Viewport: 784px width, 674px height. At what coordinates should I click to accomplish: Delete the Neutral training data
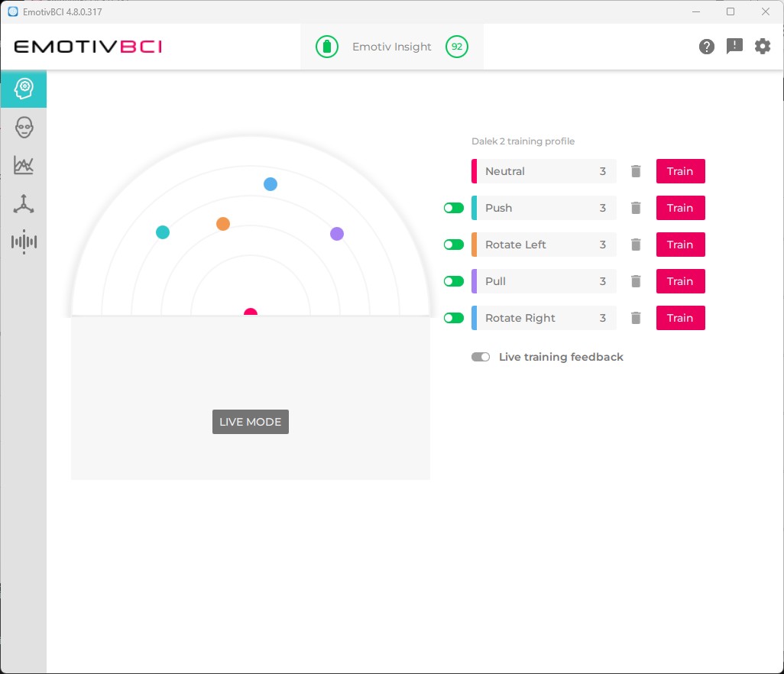point(636,171)
